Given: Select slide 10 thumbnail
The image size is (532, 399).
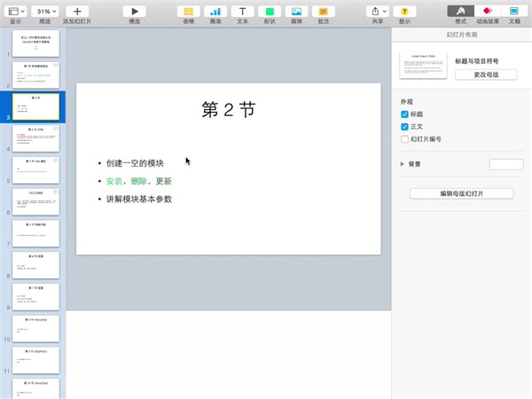Looking at the screenshot, I should click(36, 329).
